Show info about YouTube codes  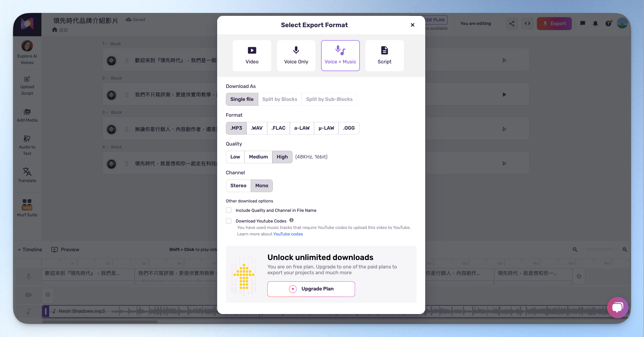click(x=292, y=220)
